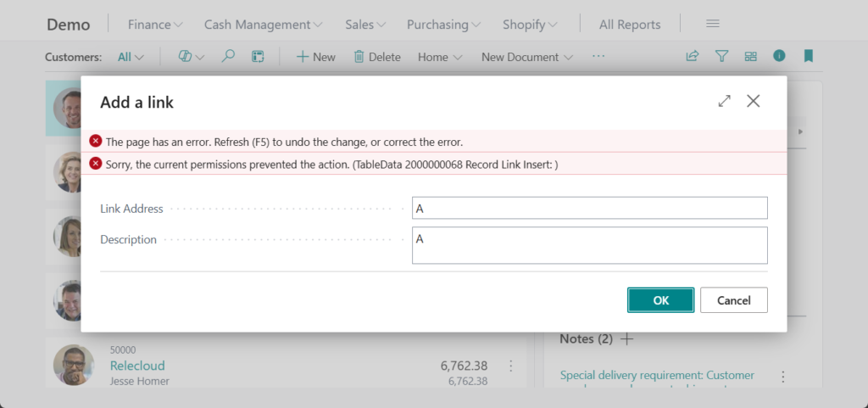The image size is (868, 408).
Task: Click the info FactBox icon
Action: point(779,56)
